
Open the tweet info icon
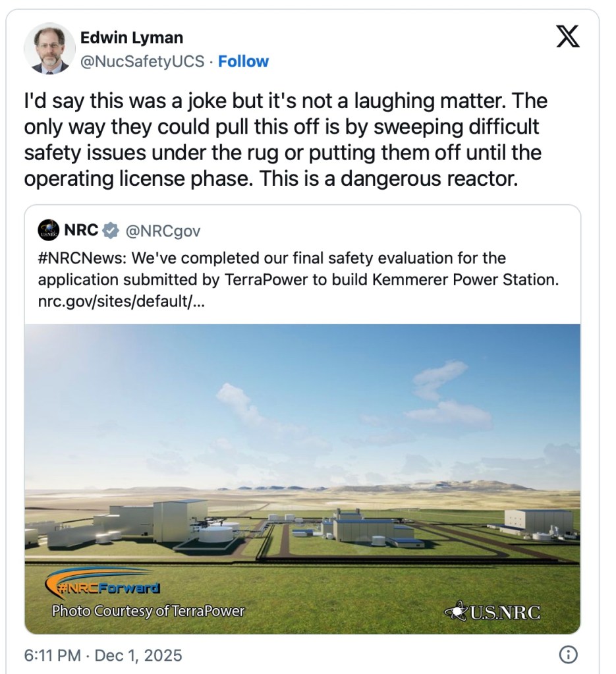(x=568, y=655)
